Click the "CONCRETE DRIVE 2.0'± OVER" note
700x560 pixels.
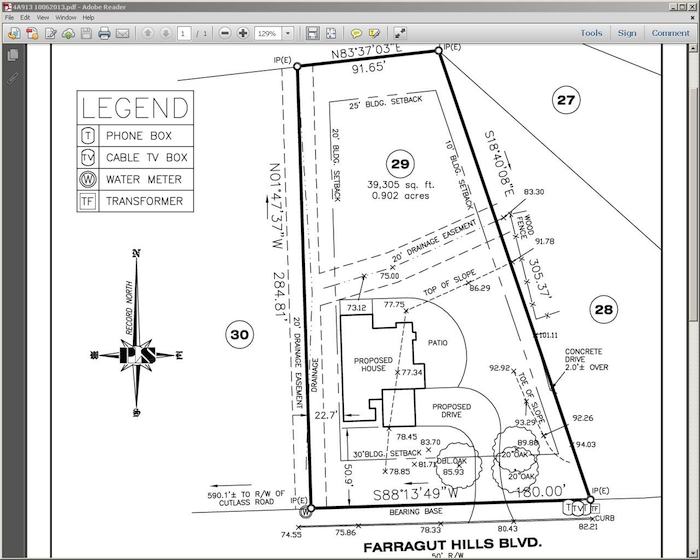586,359
